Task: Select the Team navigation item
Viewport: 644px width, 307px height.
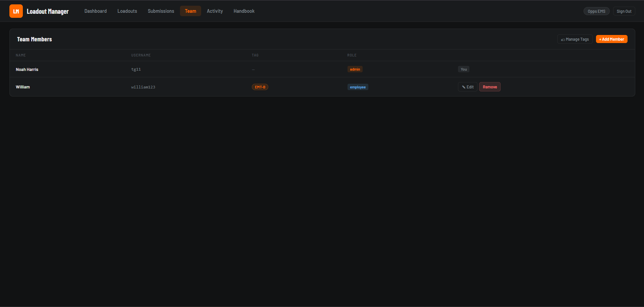Action: point(190,11)
